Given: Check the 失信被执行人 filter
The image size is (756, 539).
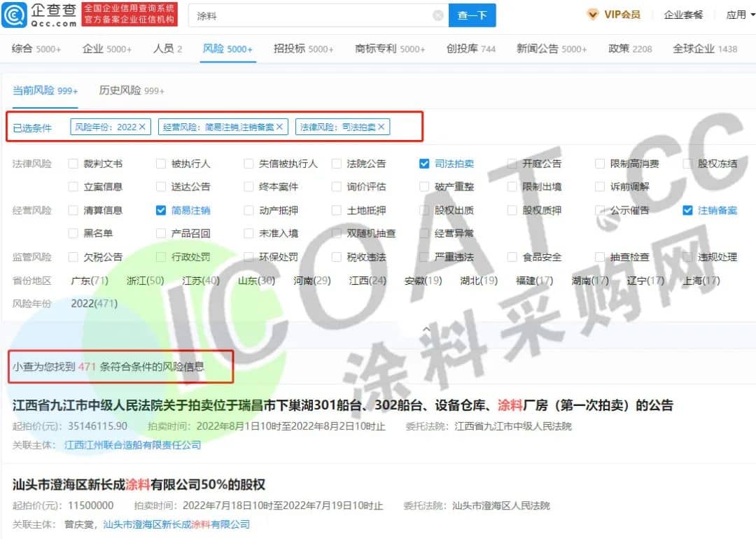Looking at the screenshot, I should tap(248, 164).
